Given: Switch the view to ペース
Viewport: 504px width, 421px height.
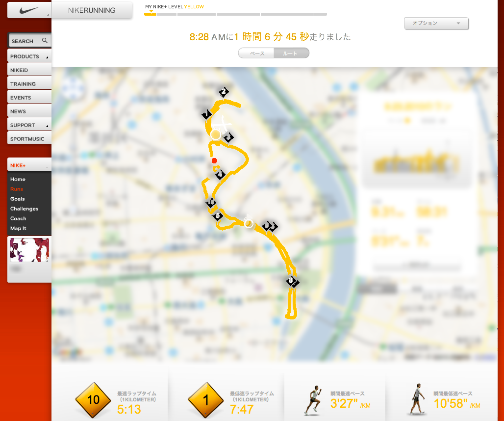Looking at the screenshot, I should click(x=256, y=53).
